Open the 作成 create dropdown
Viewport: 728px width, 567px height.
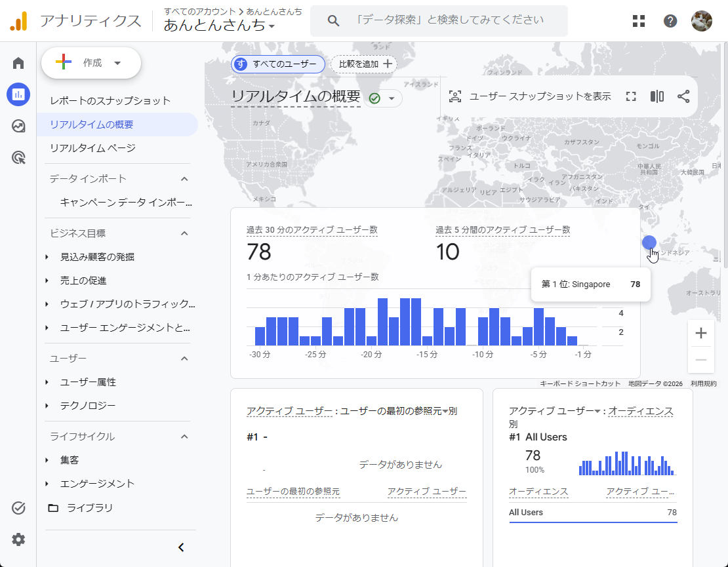pos(91,63)
